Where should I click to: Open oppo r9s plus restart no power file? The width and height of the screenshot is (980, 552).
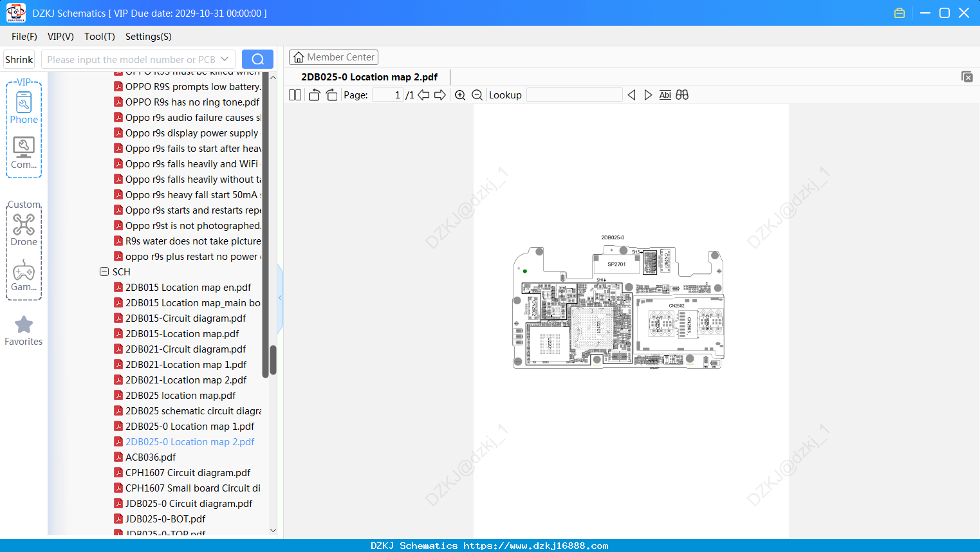(x=193, y=256)
